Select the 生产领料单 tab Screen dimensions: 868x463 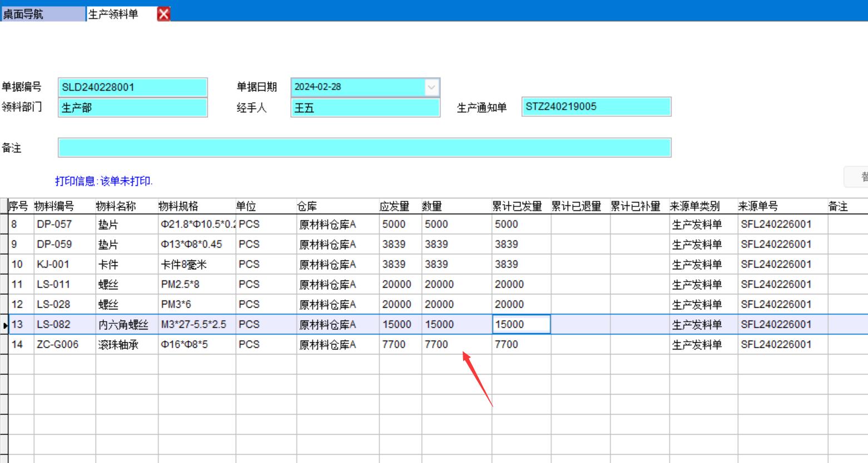113,14
